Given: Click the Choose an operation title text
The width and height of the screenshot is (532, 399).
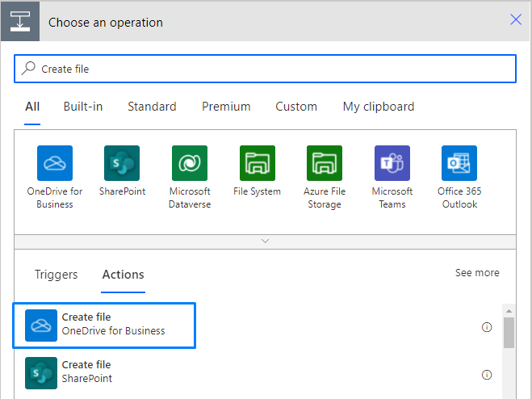Looking at the screenshot, I should 106,23.
